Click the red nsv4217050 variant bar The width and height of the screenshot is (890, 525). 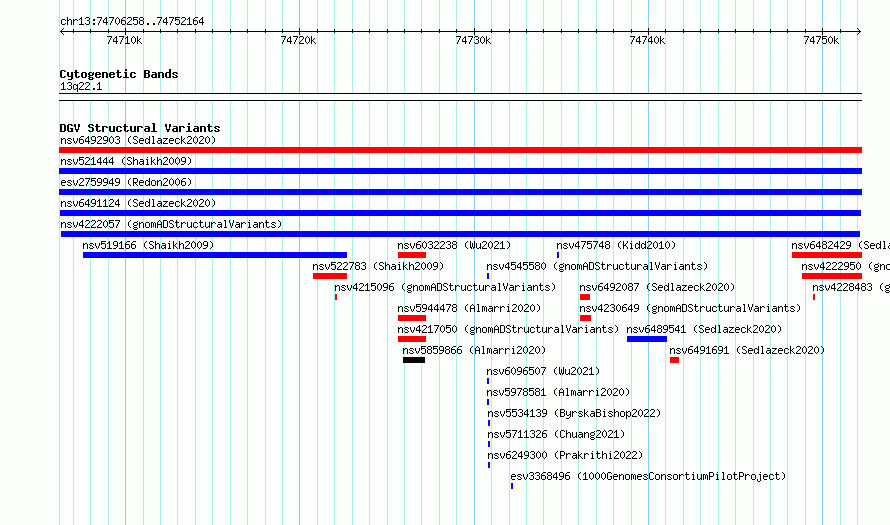(x=412, y=339)
